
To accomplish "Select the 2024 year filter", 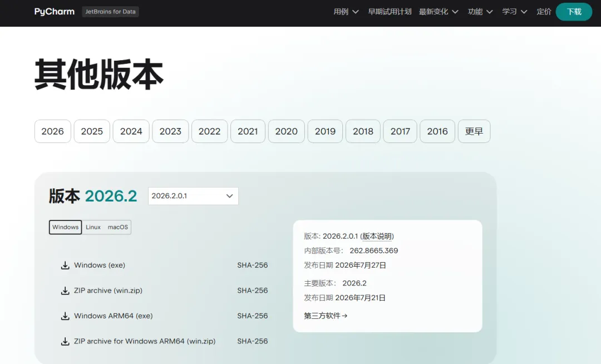I will click(131, 131).
